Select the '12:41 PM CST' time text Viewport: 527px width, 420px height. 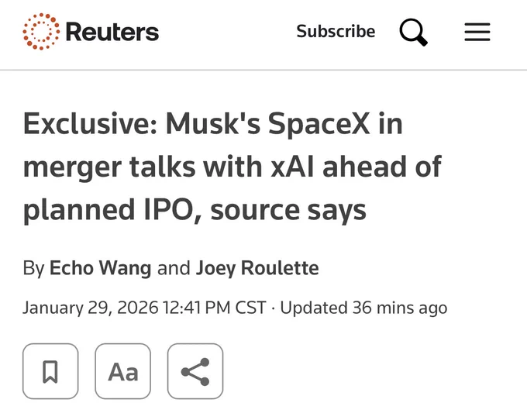(215, 308)
